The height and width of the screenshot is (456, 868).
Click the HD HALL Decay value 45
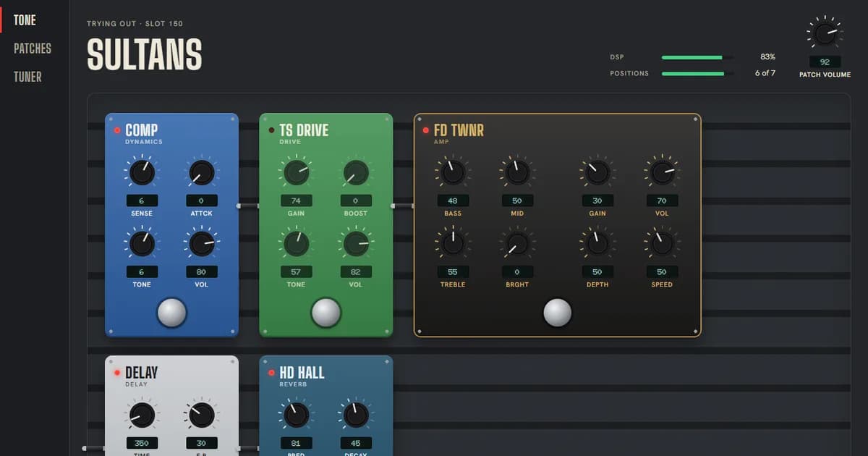356,443
